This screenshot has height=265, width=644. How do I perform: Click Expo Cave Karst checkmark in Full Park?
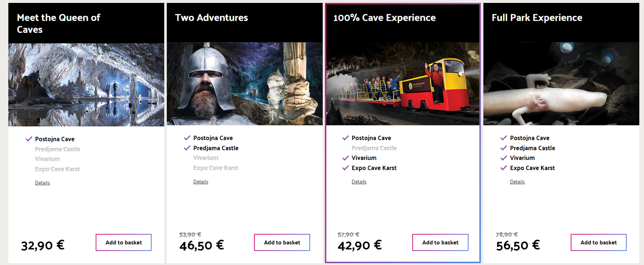coord(504,168)
